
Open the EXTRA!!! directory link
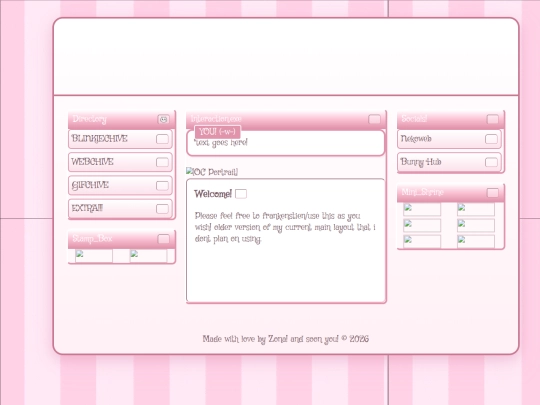pos(120,209)
